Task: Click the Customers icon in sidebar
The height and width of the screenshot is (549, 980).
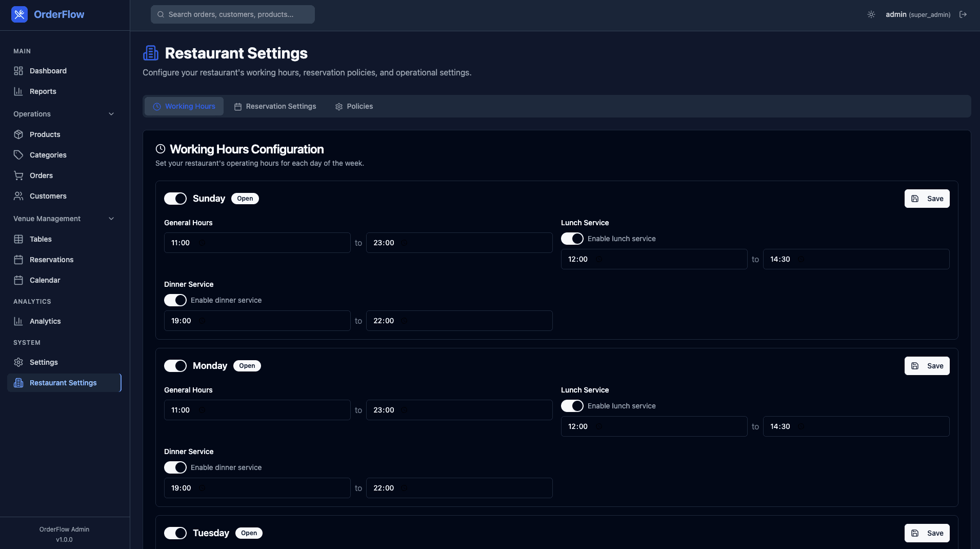Action: tap(18, 195)
